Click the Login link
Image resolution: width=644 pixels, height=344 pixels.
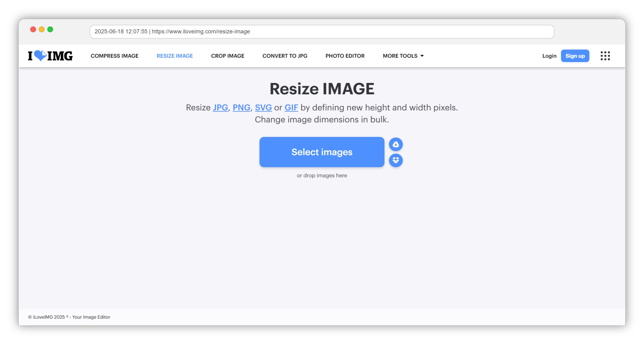point(549,56)
